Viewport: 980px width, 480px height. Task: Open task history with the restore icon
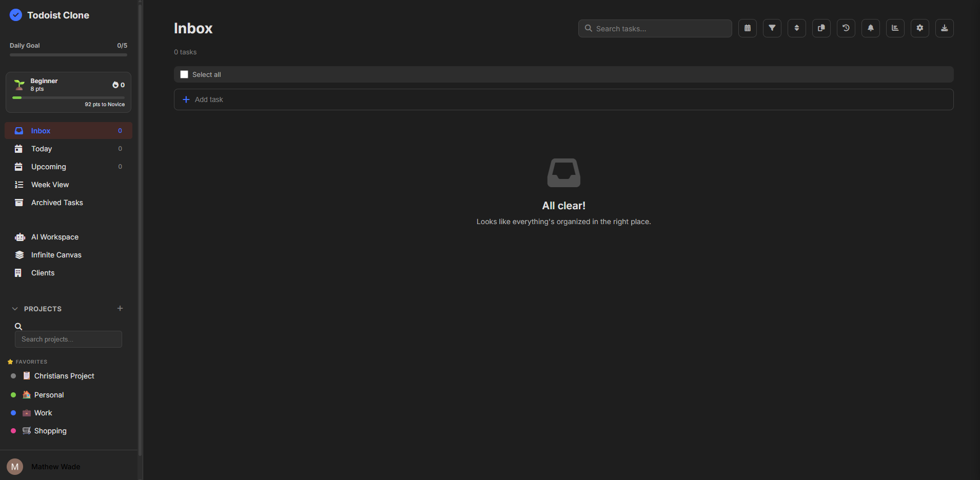(846, 28)
